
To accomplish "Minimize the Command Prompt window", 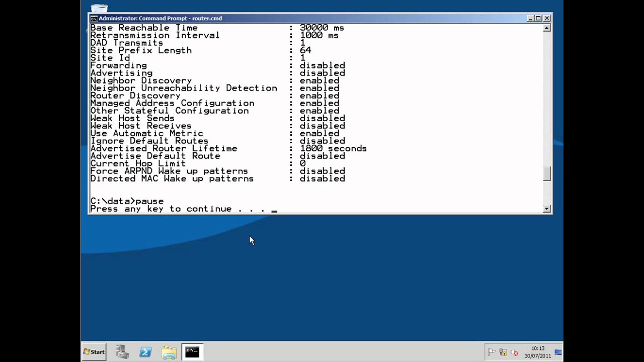I will [x=530, y=19].
